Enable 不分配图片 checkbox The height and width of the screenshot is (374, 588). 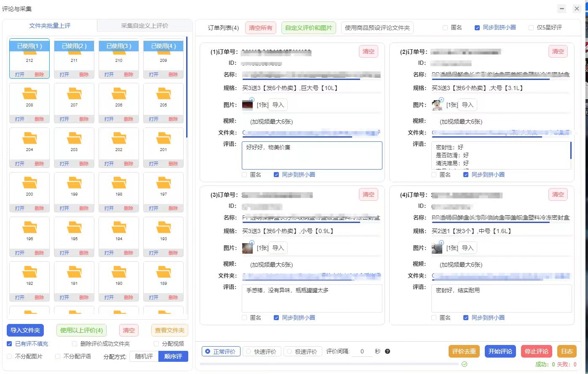pyautogui.click(x=9, y=356)
